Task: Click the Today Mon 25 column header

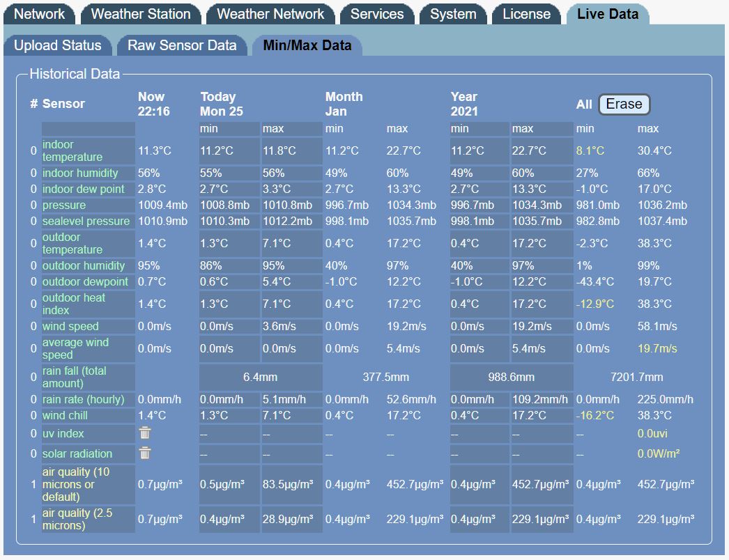Action: pos(222,104)
